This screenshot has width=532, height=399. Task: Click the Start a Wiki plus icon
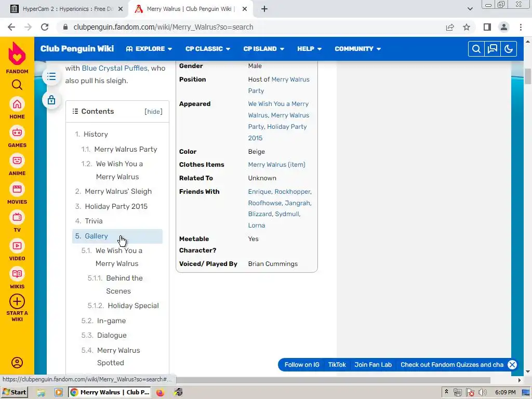pos(17,301)
